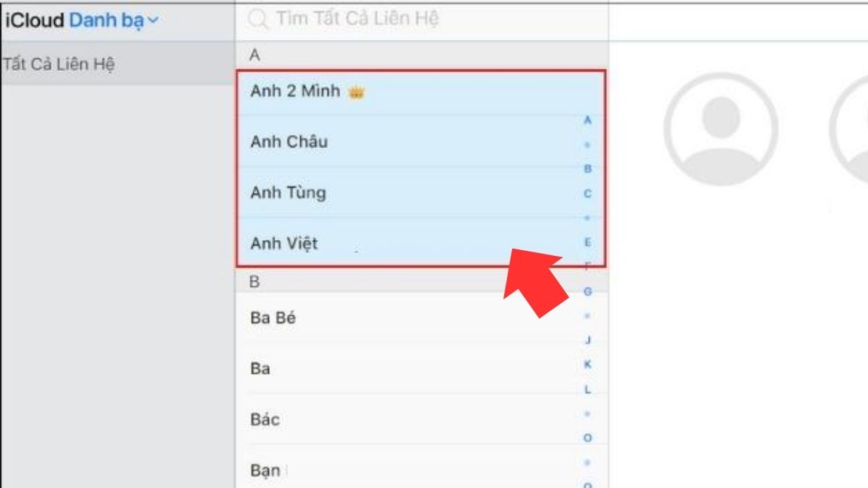Jump to letter C in index bar
The height and width of the screenshot is (488, 868).
tap(587, 194)
